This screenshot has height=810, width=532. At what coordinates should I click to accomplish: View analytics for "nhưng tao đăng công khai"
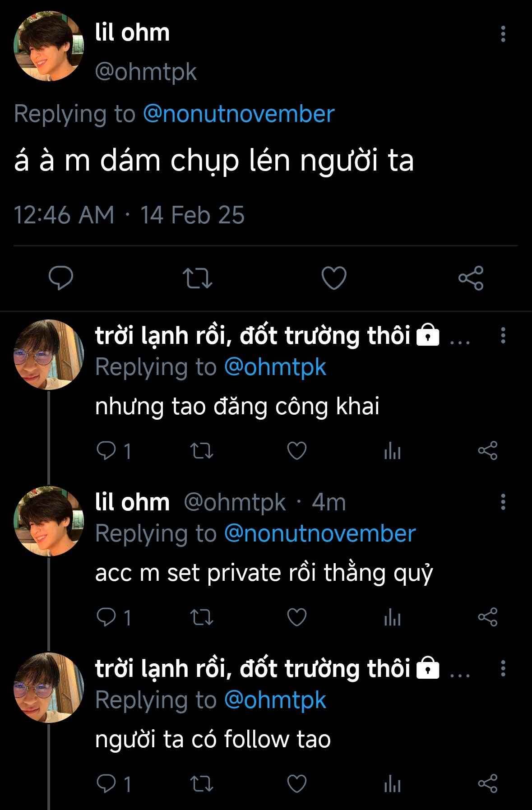click(392, 451)
